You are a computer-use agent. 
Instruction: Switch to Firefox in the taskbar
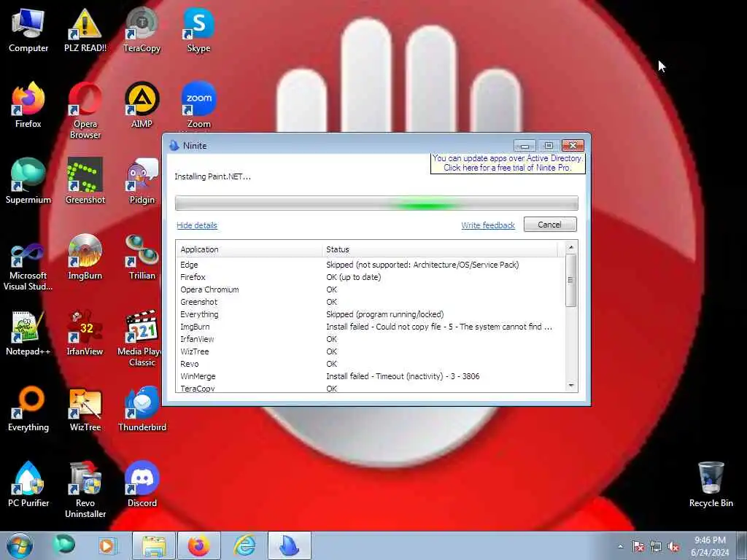[198, 545]
